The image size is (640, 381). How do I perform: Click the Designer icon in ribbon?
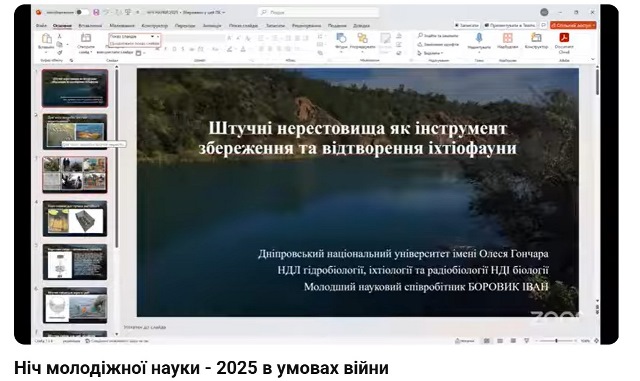tap(536, 38)
